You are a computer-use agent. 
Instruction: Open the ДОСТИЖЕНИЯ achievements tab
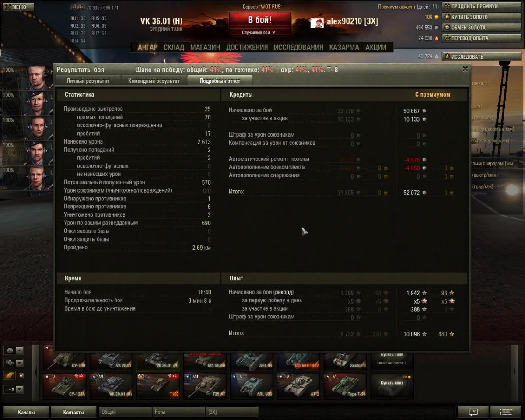click(x=247, y=47)
